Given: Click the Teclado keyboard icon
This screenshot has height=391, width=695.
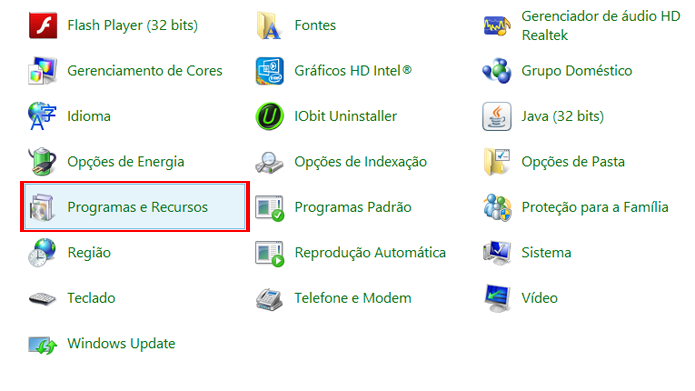Looking at the screenshot, I should [x=42, y=298].
